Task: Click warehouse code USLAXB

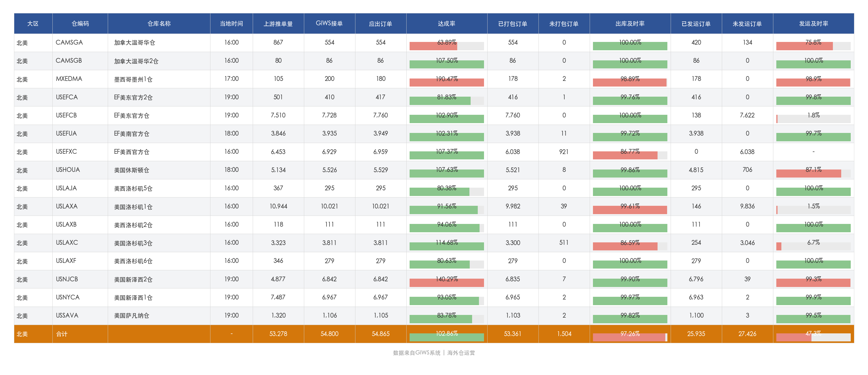Action: [x=66, y=224]
